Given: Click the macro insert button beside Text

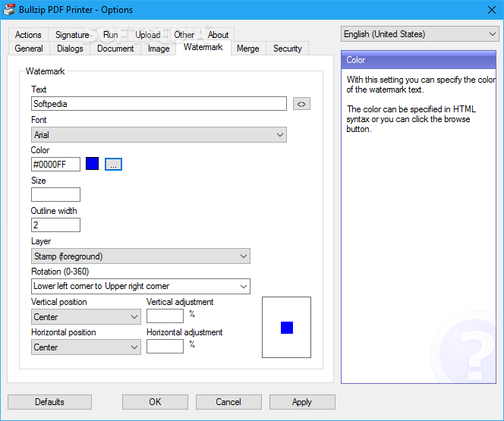Looking at the screenshot, I should (x=301, y=104).
